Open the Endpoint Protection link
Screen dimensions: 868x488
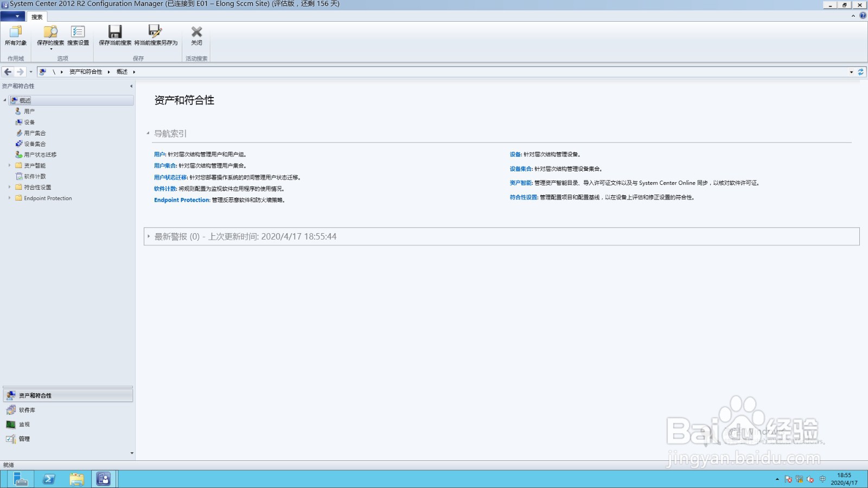pos(182,200)
